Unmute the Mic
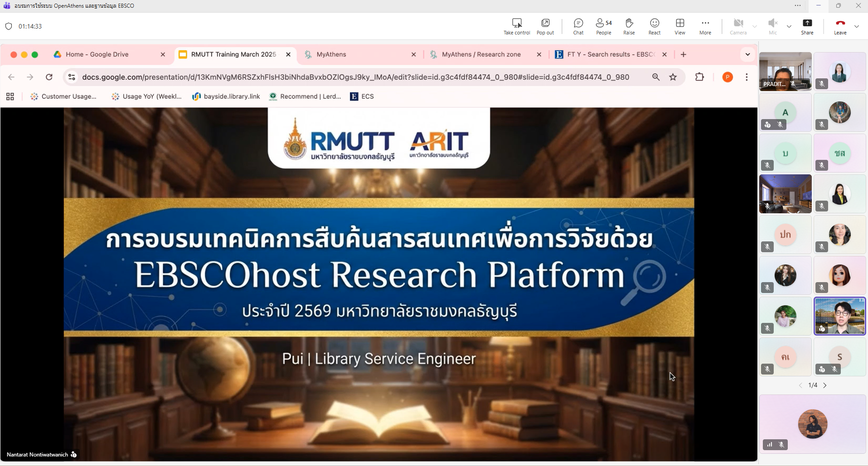The height and width of the screenshot is (466, 868). (772, 26)
